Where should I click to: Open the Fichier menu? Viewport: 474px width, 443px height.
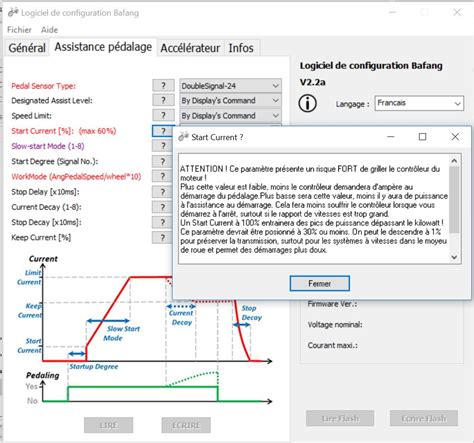point(19,30)
